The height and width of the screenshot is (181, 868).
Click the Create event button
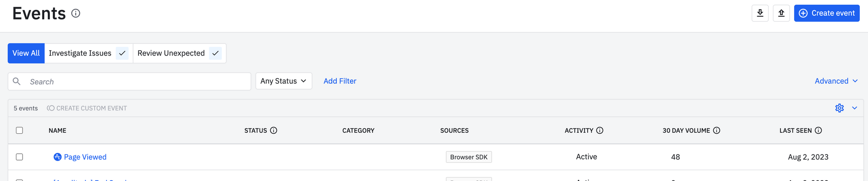826,13
